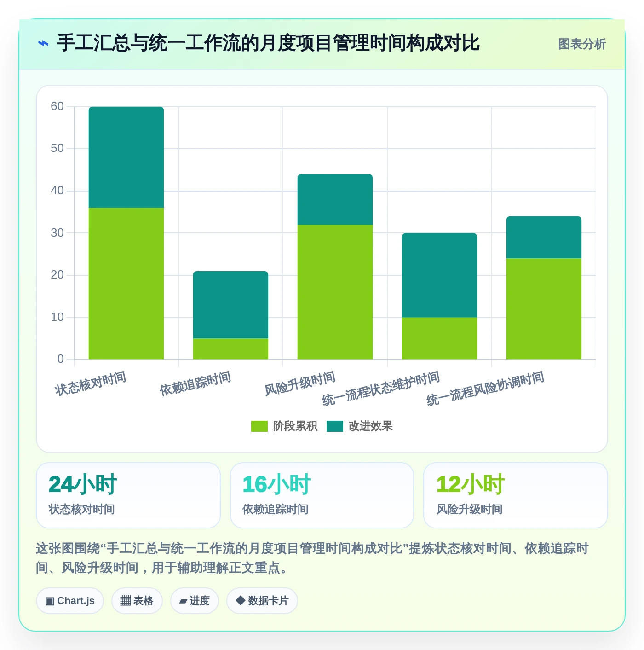
Task: Click the 风险升级时间 x-axis label
Action: click(x=300, y=383)
